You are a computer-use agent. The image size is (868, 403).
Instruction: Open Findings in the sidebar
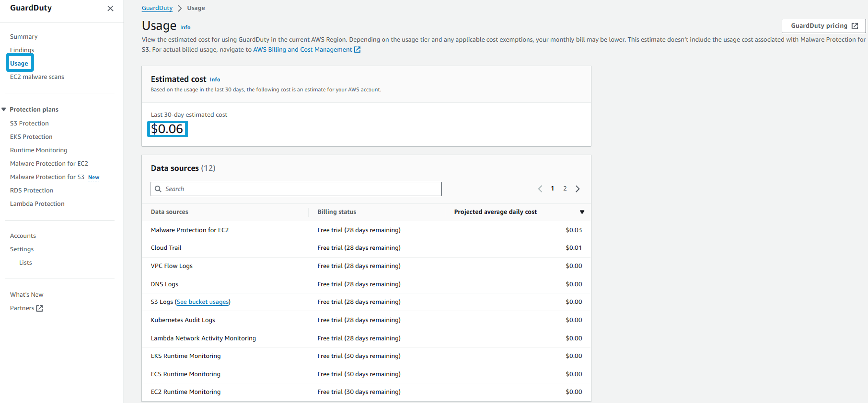(x=22, y=50)
